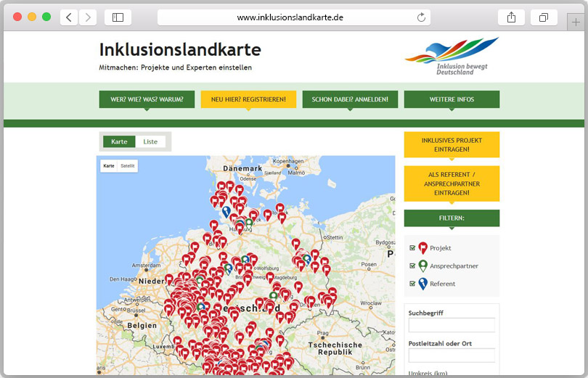Click the Posen label on the map
Viewport: 588px width, 378px height.
(x=369, y=265)
